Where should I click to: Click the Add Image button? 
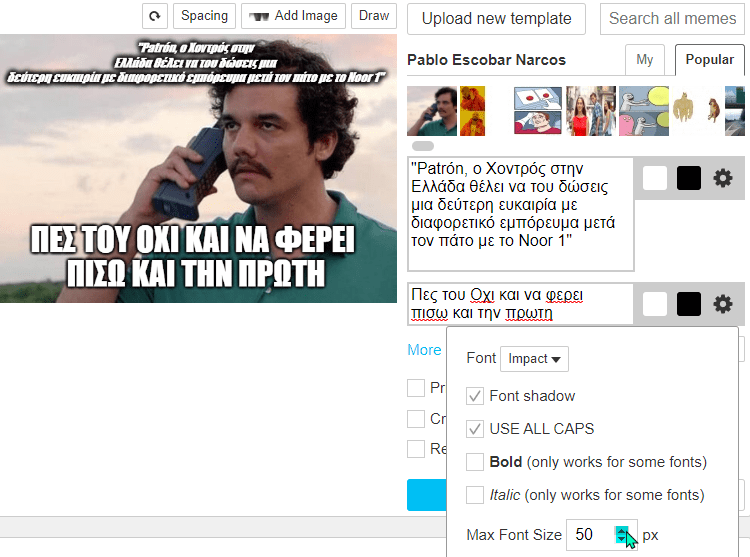(x=293, y=16)
